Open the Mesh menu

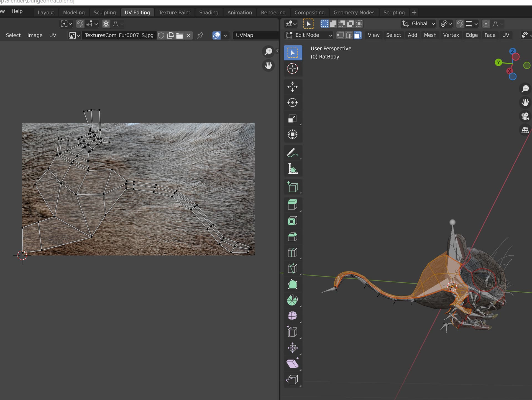[x=430, y=35]
